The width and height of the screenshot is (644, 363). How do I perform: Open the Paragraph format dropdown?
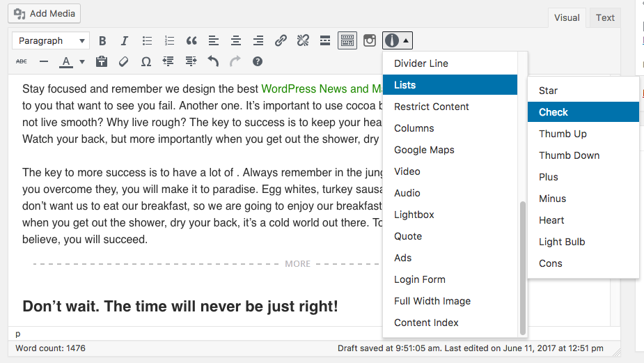coord(51,40)
